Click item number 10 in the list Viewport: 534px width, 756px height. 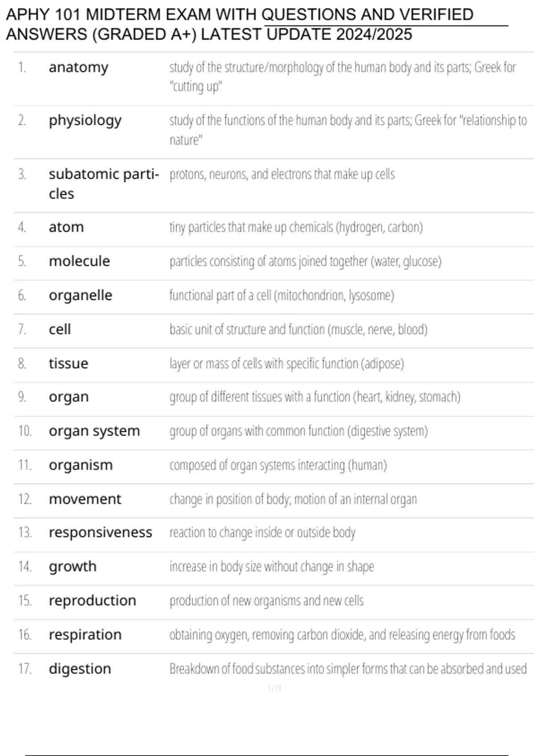coord(25,431)
